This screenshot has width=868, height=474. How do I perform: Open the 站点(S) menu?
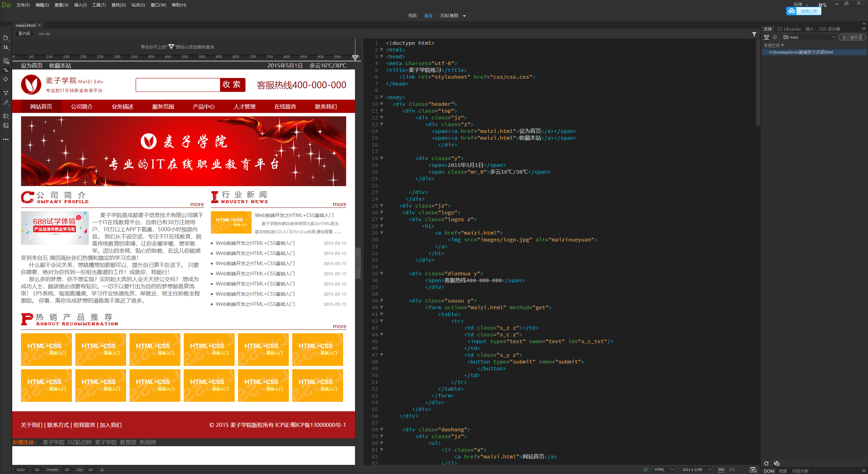pos(138,5)
